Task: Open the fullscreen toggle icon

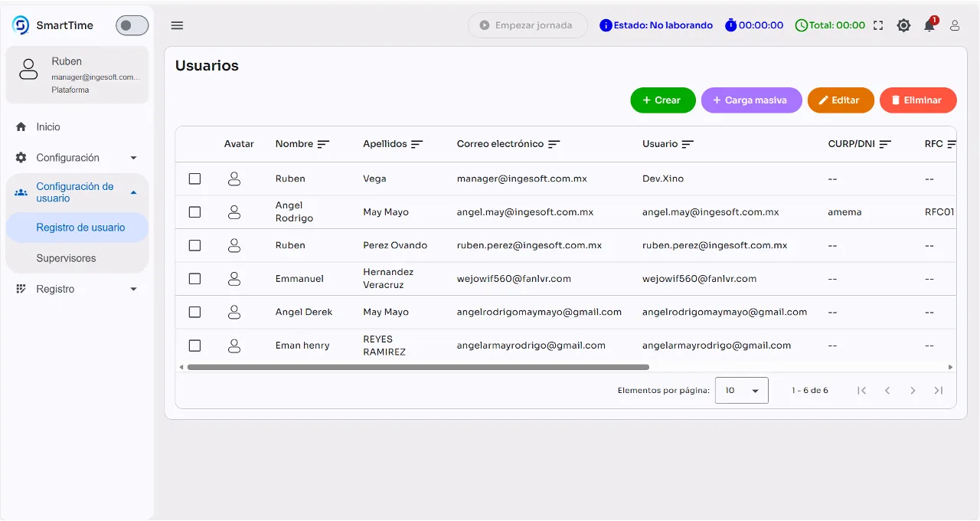Action: tap(877, 25)
